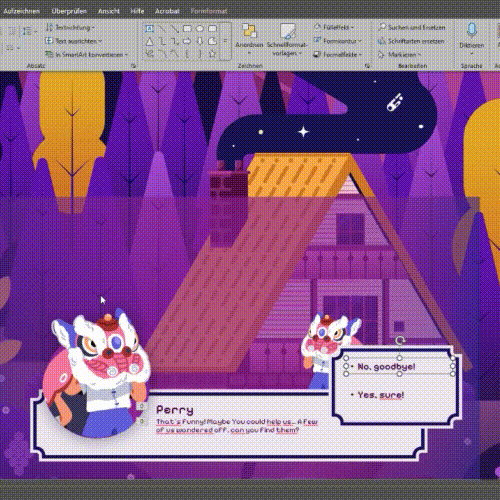Select the Curve shape

(174, 54)
